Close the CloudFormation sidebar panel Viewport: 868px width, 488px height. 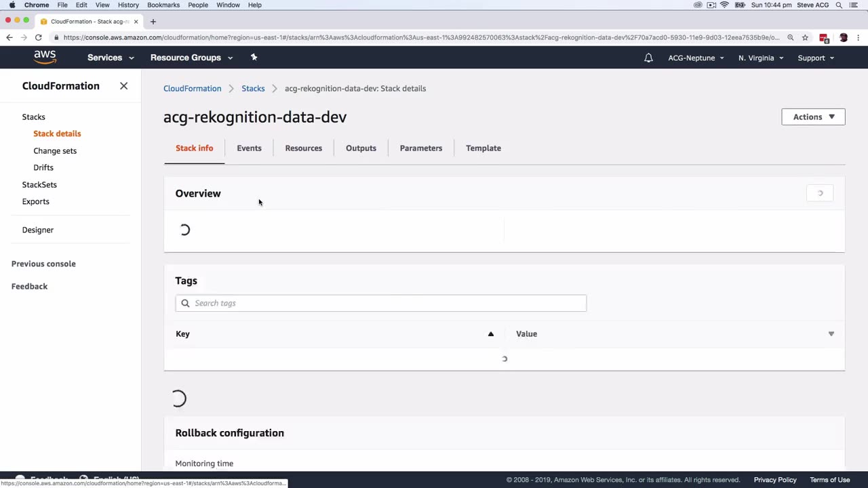pyautogui.click(x=123, y=86)
